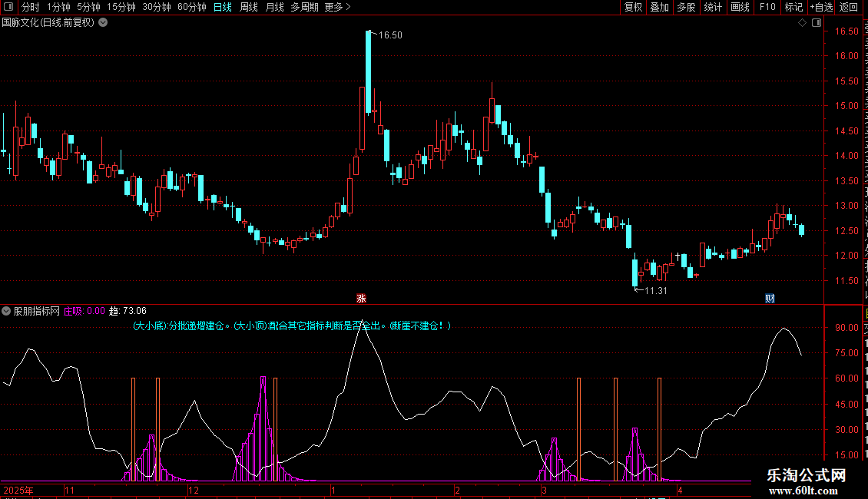Open the 画线 drawing tools
868x499 pixels.
pos(740,7)
